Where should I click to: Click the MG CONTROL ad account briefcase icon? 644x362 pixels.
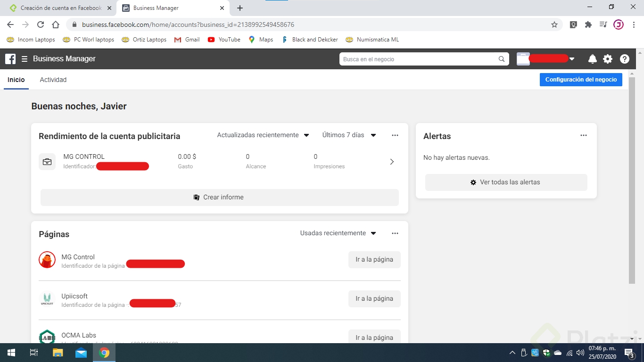[47, 162]
